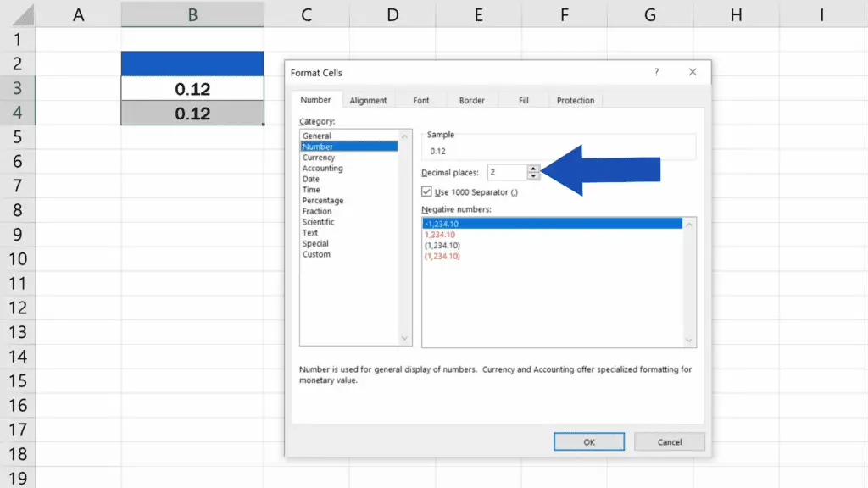Increase decimal places with up spinner arrow
868x488 pixels.
533,169
